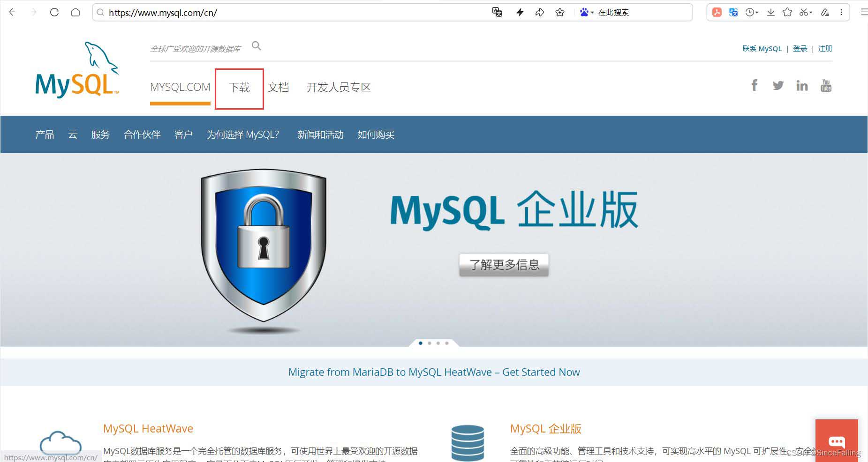Open the 文档 documentation tab
The width and height of the screenshot is (868, 462).
pos(278,88)
